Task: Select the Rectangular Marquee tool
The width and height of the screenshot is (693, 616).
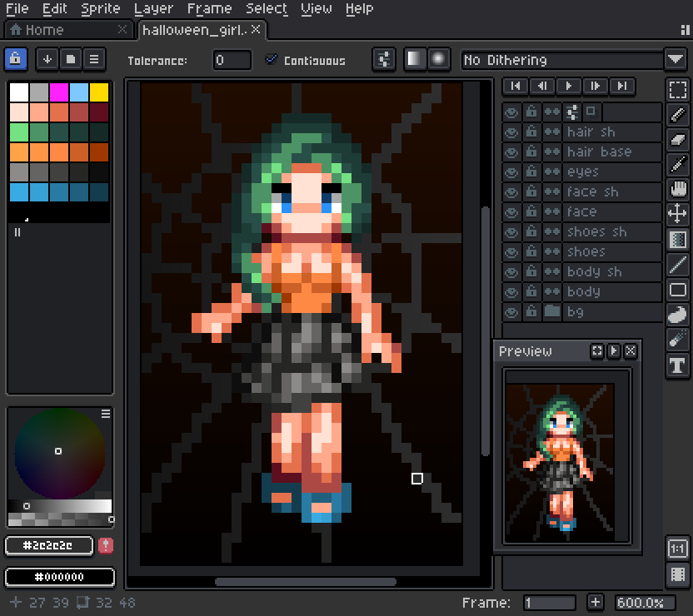Action: (677, 90)
